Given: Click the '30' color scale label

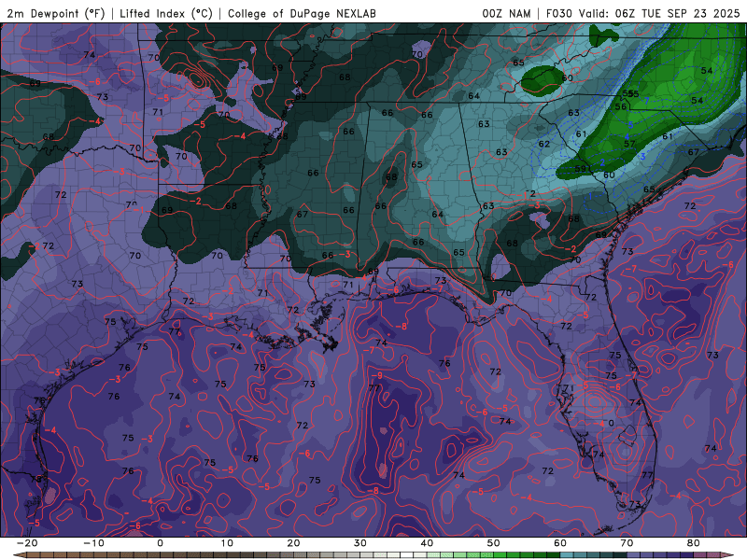Looking at the screenshot, I should (x=360, y=543).
